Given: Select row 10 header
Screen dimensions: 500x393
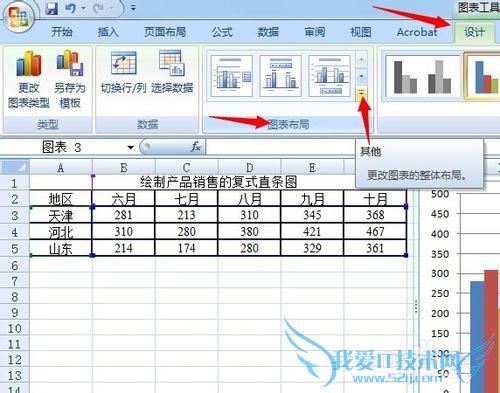Looking at the screenshot, I should (15, 328).
